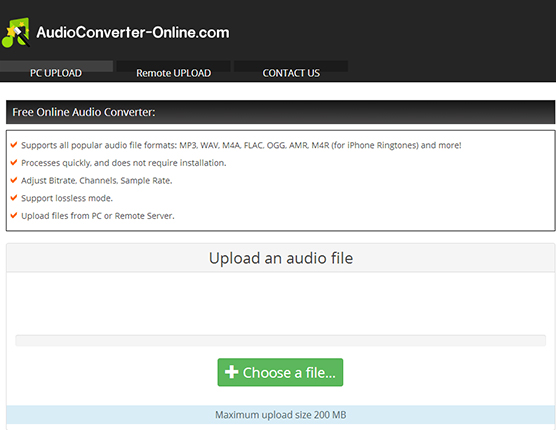Click the green Choose a file button
This screenshot has width=556, height=430.
coord(280,372)
